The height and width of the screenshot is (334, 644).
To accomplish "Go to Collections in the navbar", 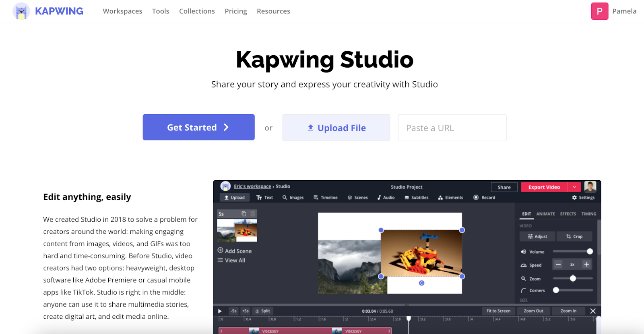I will (x=197, y=11).
